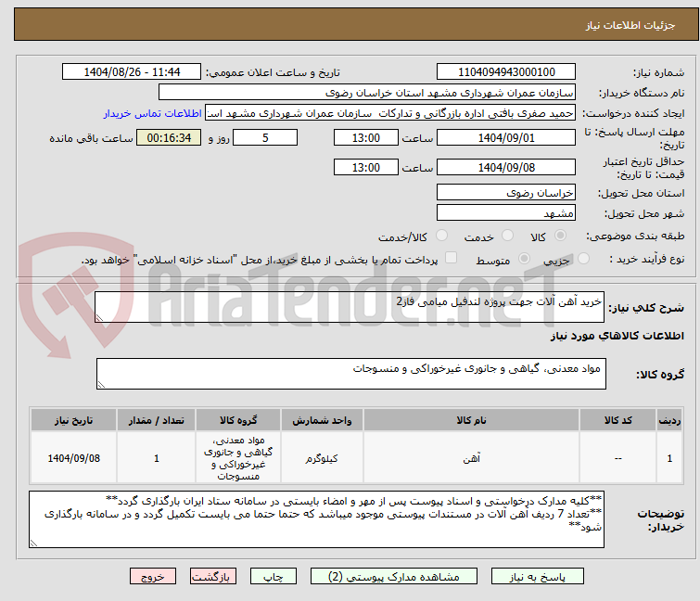Click the 'واحد شمارش' column header

pos(322,420)
